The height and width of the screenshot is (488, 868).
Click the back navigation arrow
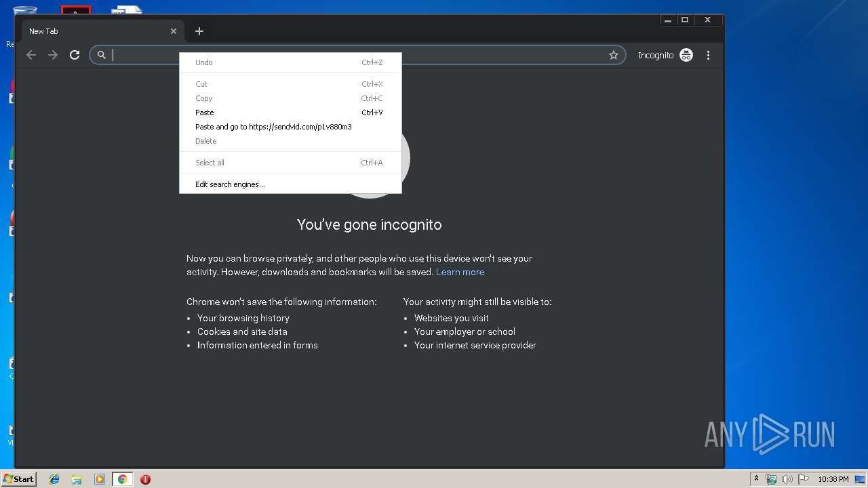click(x=31, y=55)
